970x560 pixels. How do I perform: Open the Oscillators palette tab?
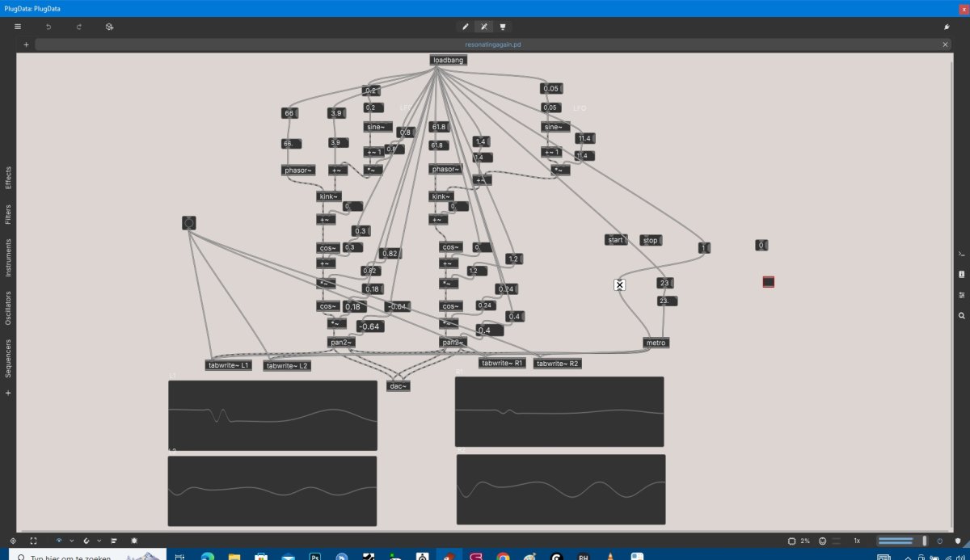pos(9,308)
